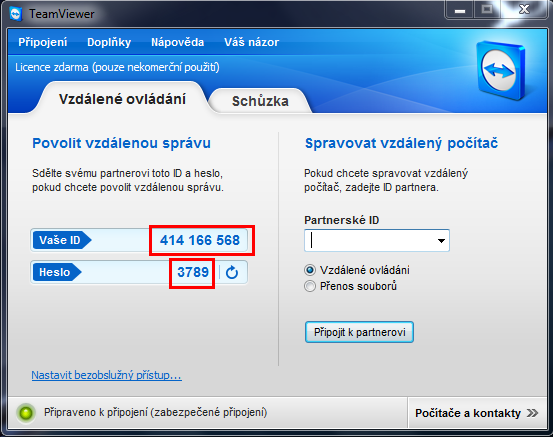Click the Připraveno k připojení status text
The image size is (553, 437).
pos(156,412)
